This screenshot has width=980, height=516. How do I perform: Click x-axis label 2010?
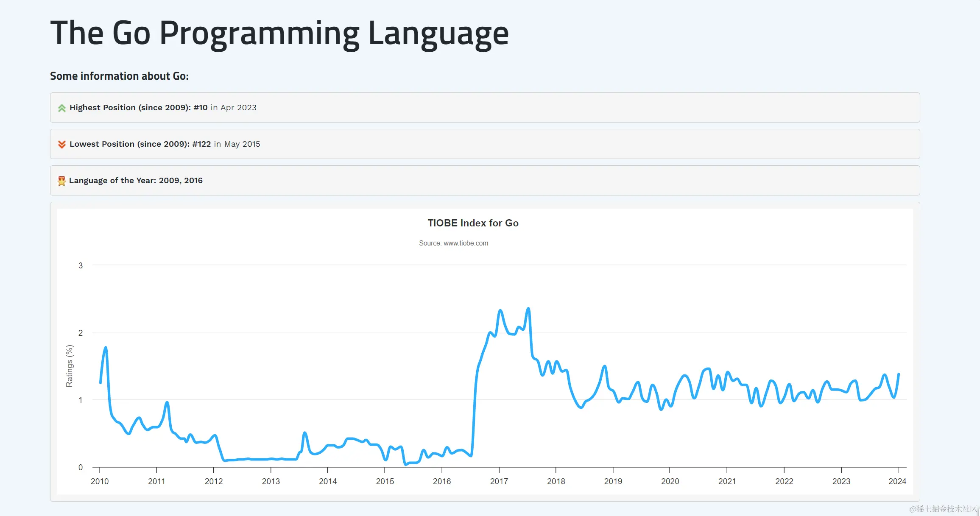coord(100,482)
